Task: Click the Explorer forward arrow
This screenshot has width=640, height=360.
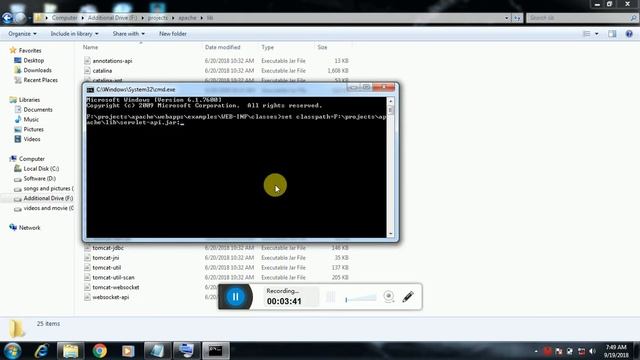Action: point(20,18)
